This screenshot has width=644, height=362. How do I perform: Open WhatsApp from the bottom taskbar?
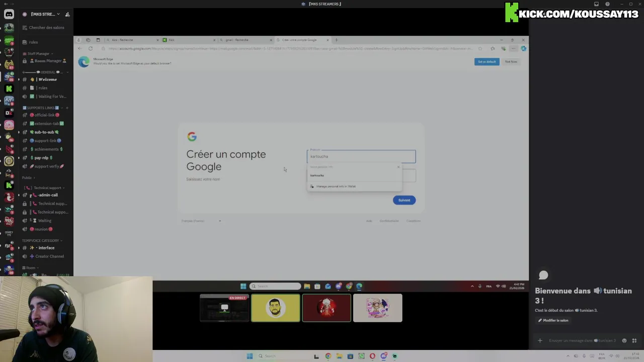[x=361, y=356]
